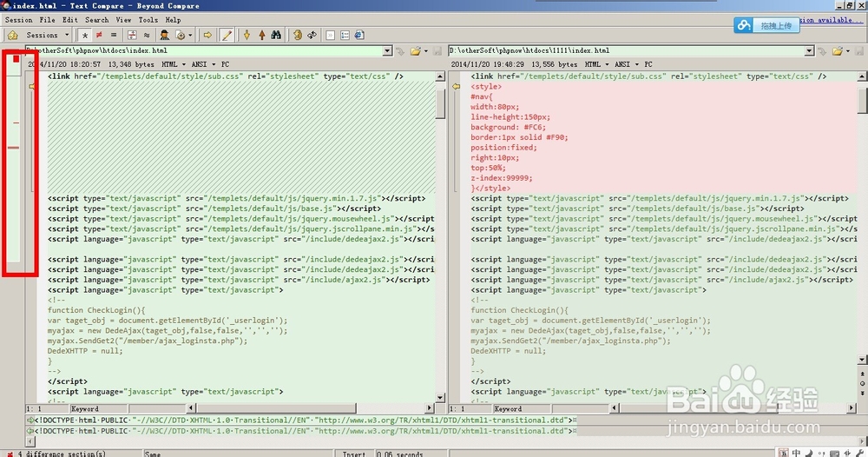Viewport: 868px width, 457px height.
Task: Click the file Format icon
Action: 180,36
